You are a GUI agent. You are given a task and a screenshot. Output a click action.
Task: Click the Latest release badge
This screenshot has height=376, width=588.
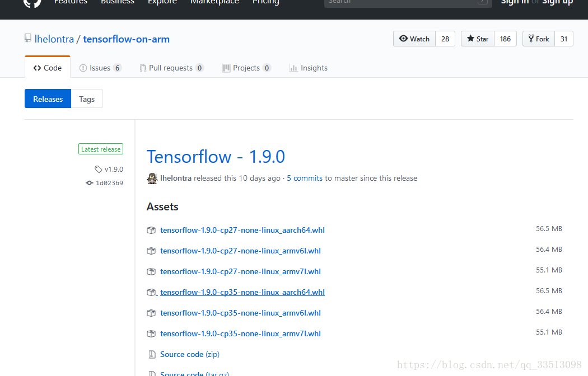[101, 149]
